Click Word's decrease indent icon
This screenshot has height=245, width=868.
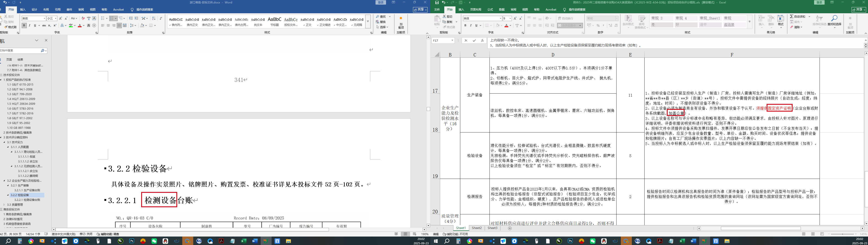(131, 18)
